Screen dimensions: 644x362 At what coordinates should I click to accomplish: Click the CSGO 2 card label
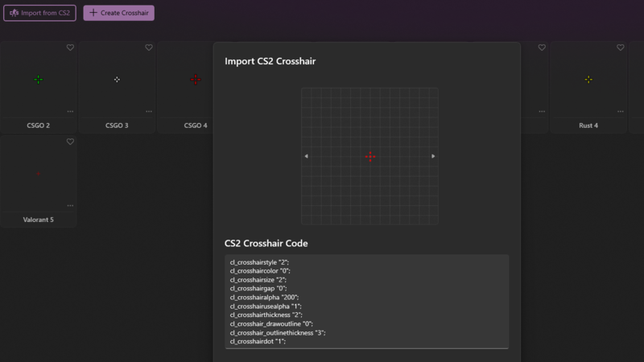[38, 125]
